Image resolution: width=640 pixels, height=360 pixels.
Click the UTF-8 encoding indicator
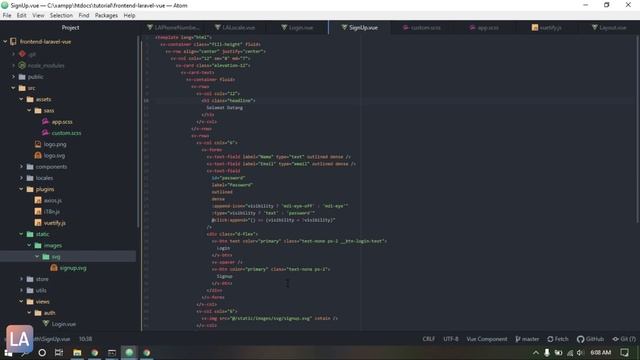pos(451,339)
